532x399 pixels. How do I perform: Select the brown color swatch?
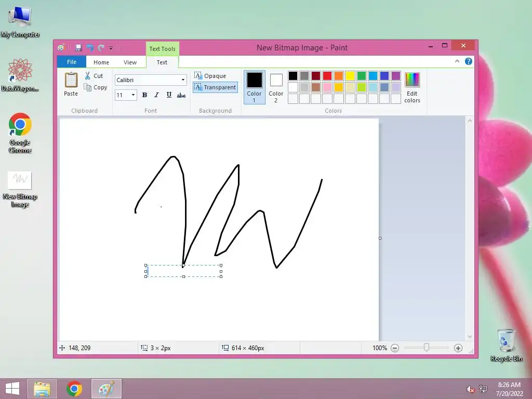click(x=316, y=87)
